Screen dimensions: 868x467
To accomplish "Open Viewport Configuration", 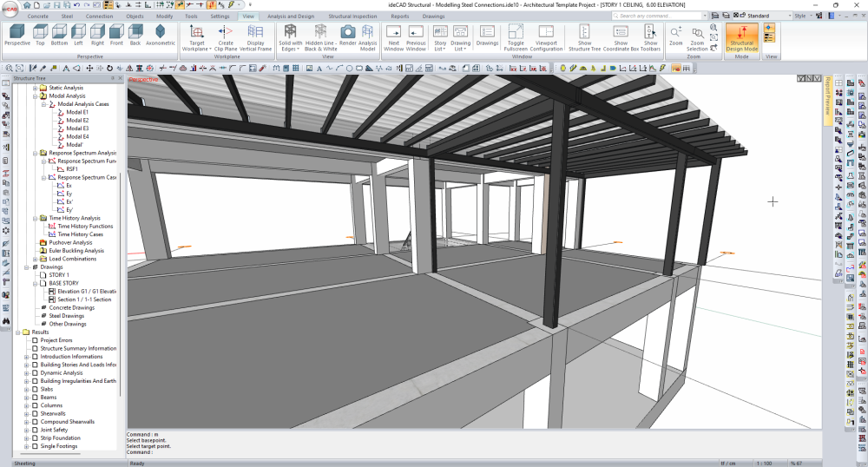I will [x=546, y=35].
